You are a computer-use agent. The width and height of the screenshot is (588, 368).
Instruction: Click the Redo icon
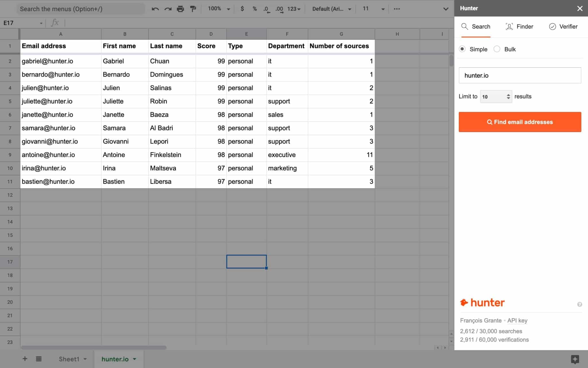pyautogui.click(x=168, y=9)
